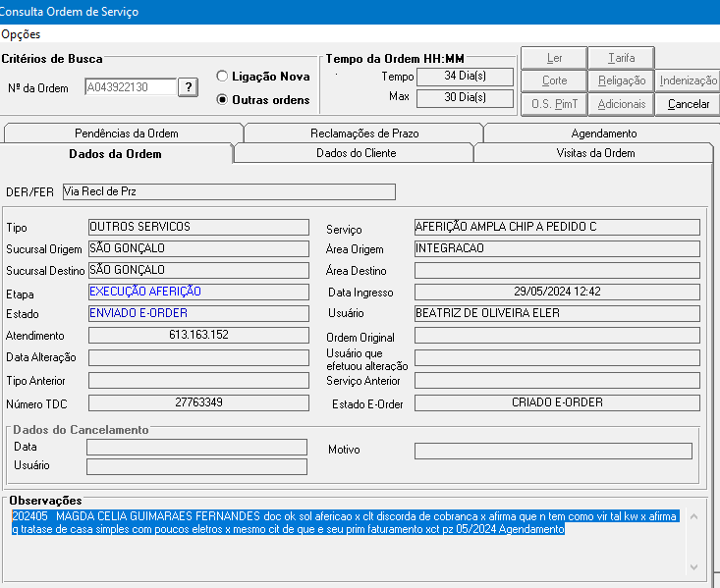Click the Observações scroll up arrow
This screenshot has width=720, height=588.
click(693, 517)
